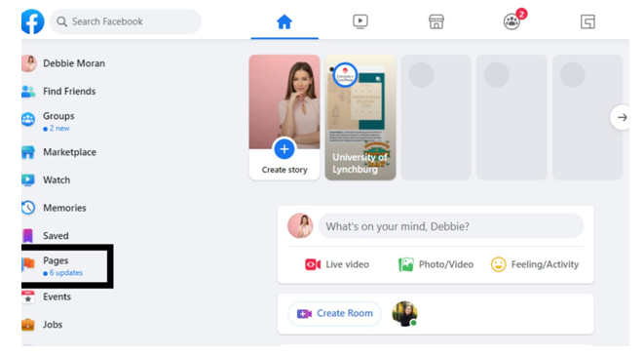
Task: Select the Marketplace label in sidebar
Action: [70, 152]
